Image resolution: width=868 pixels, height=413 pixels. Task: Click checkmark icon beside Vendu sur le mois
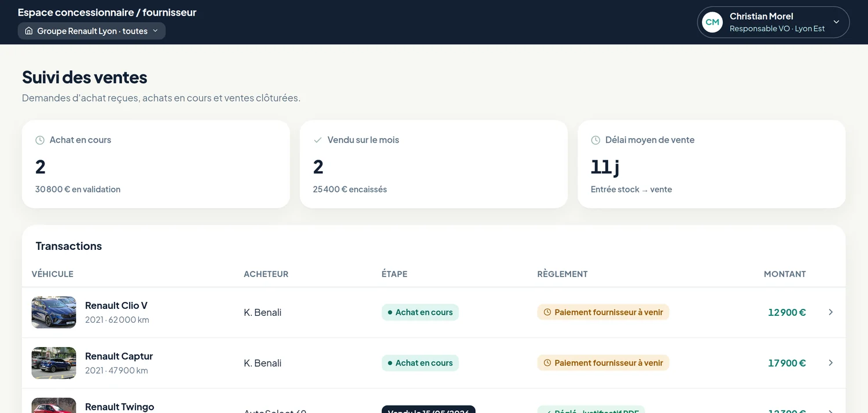pos(318,140)
